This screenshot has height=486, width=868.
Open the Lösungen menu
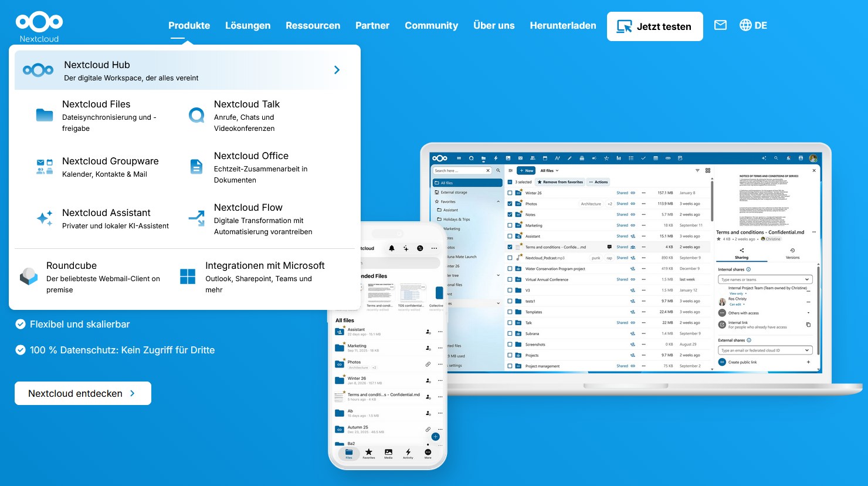pos(247,25)
